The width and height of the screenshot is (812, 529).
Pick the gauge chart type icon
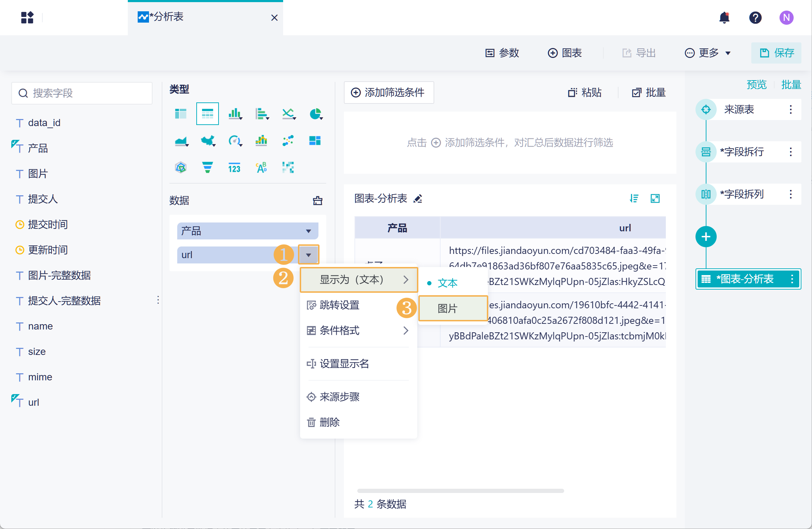point(235,141)
